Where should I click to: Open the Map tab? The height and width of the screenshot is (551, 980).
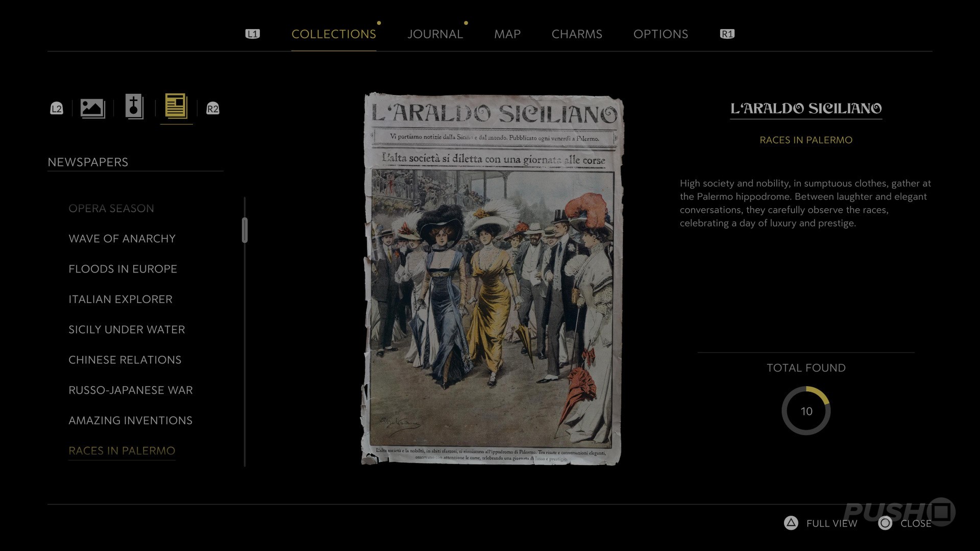click(507, 34)
